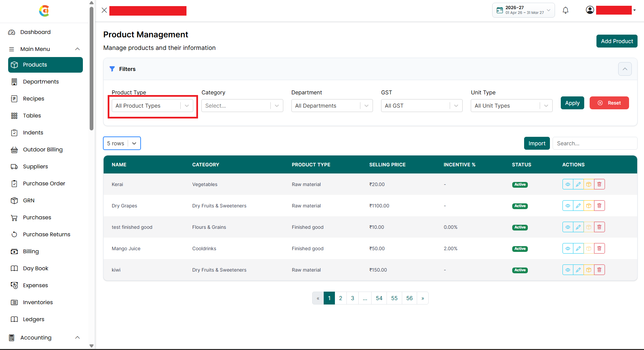Jump to page 56 of products

[x=409, y=298]
